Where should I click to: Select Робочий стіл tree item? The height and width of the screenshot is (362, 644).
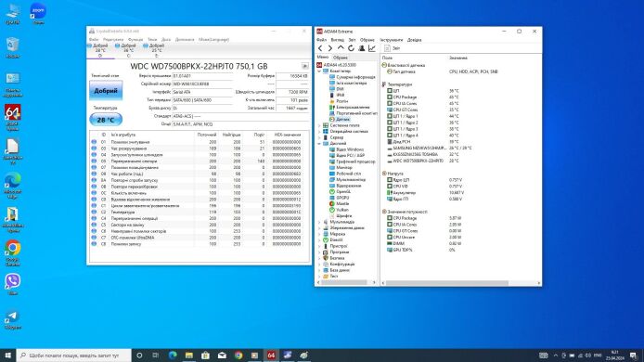[345, 174]
